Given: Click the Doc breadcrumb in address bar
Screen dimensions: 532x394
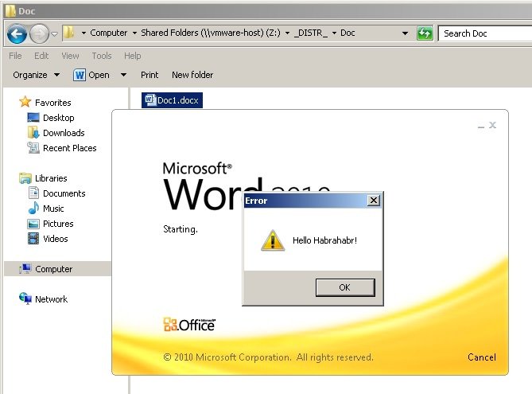Looking at the screenshot, I should coord(348,33).
